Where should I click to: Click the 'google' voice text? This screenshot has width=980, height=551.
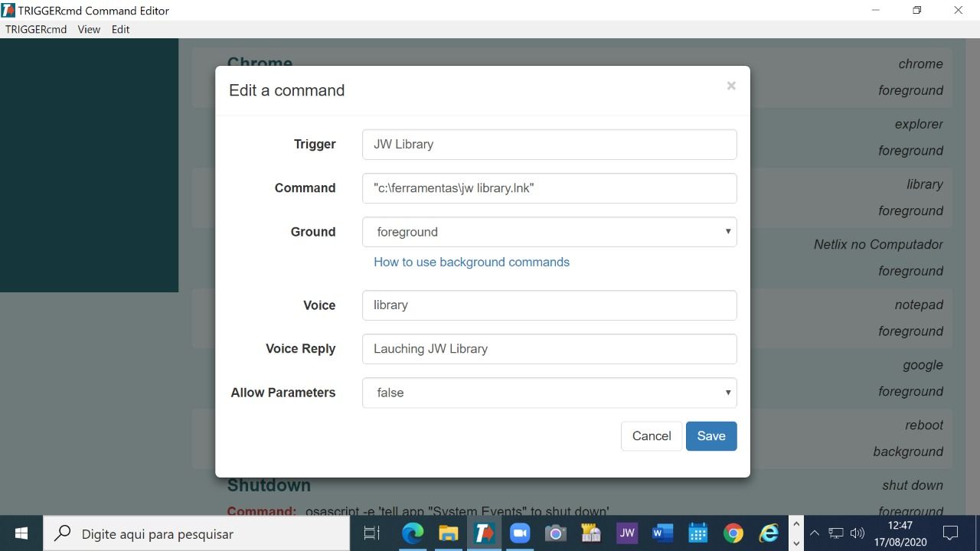coord(923,365)
